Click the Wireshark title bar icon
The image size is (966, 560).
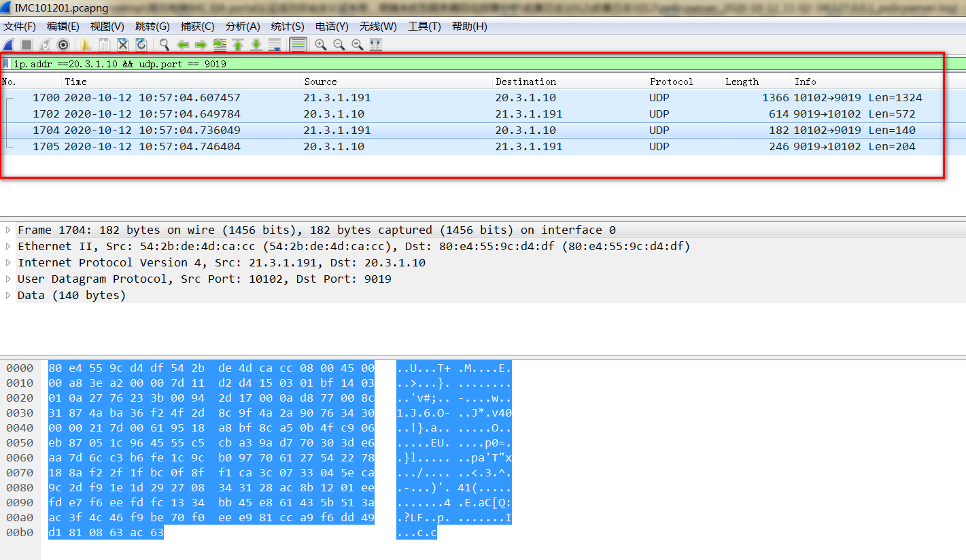pyautogui.click(x=7, y=7)
